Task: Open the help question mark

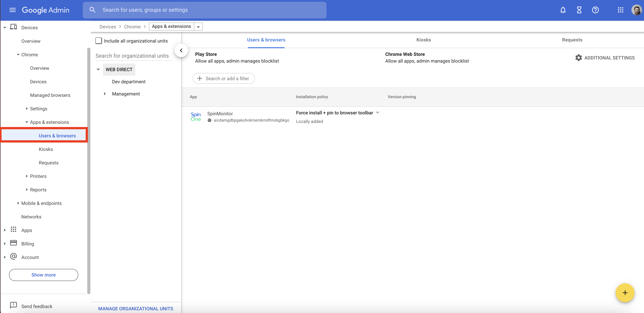Action: (595, 10)
